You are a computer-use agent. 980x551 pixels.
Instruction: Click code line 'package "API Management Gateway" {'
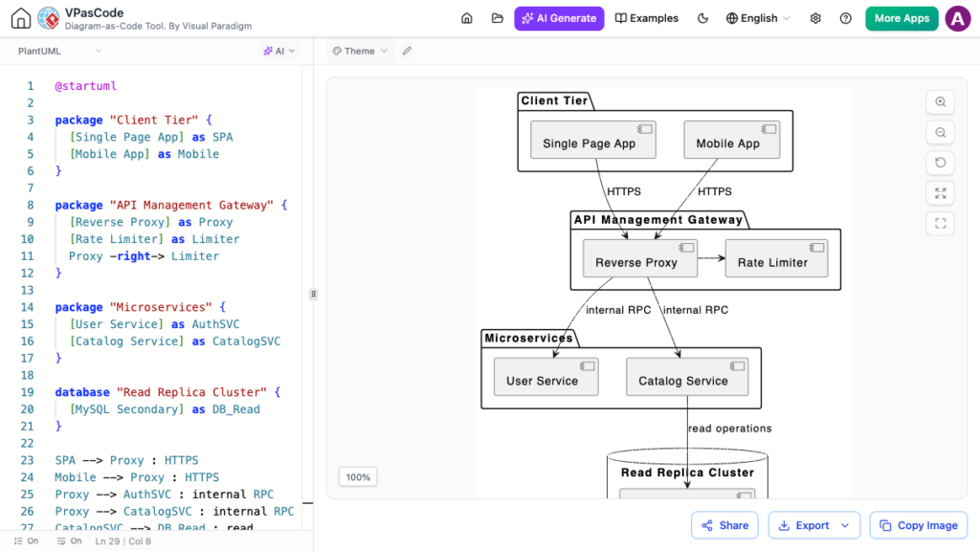coord(170,205)
